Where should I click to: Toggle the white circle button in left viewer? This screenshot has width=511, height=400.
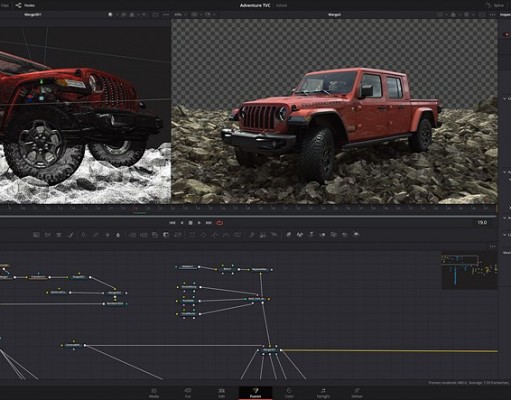110,15
